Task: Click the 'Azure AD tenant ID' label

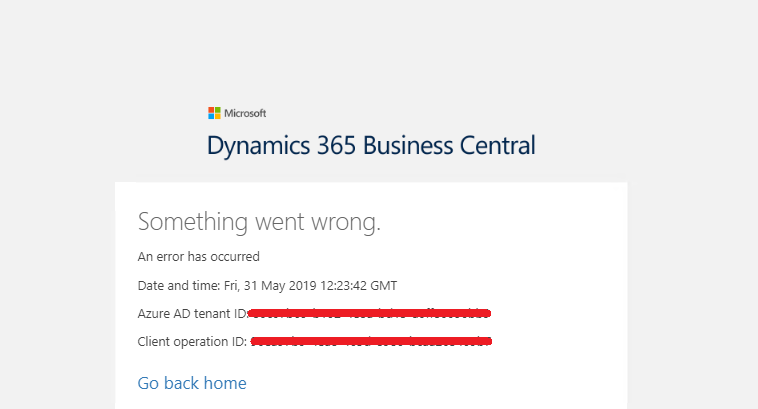Action: (191, 313)
